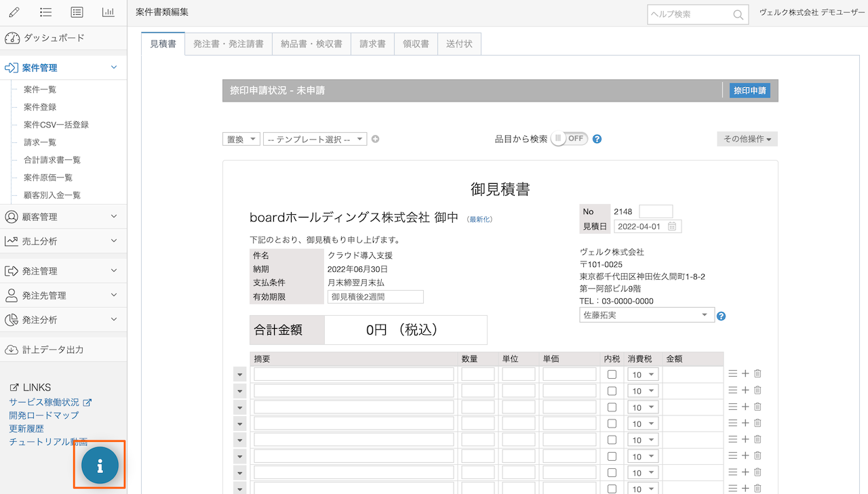Click plus icon on third item row

(745, 407)
